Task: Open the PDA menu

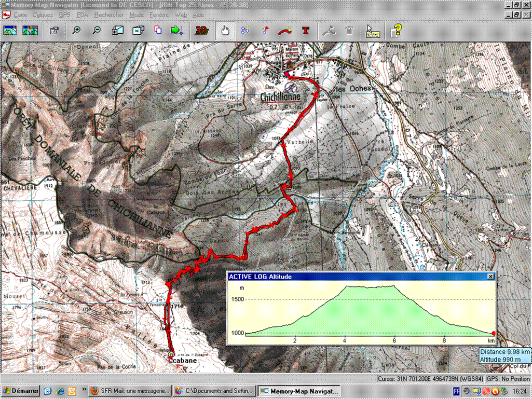Action: (x=83, y=15)
